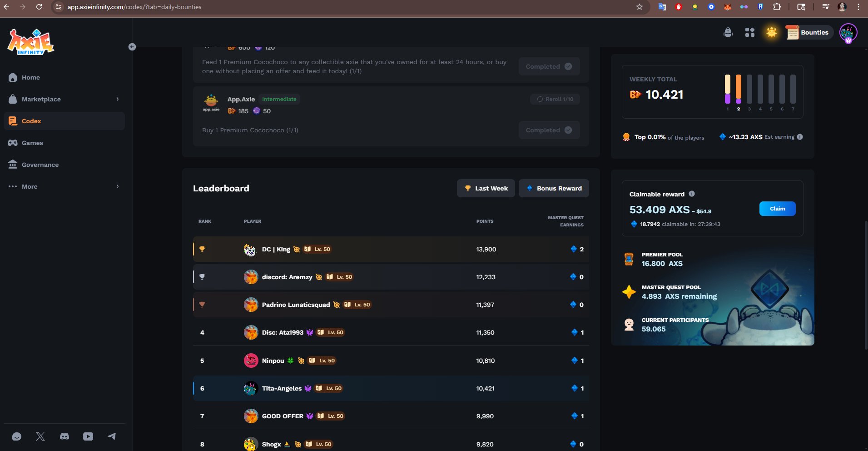Viewport: 868px width, 451px height.
Task: Click the Games controller icon
Action: 13,143
